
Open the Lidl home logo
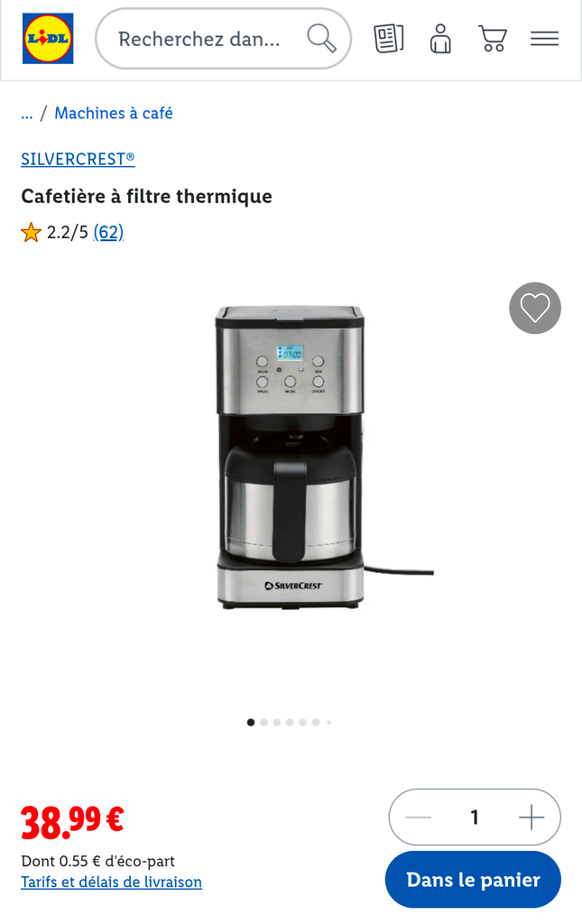click(48, 38)
